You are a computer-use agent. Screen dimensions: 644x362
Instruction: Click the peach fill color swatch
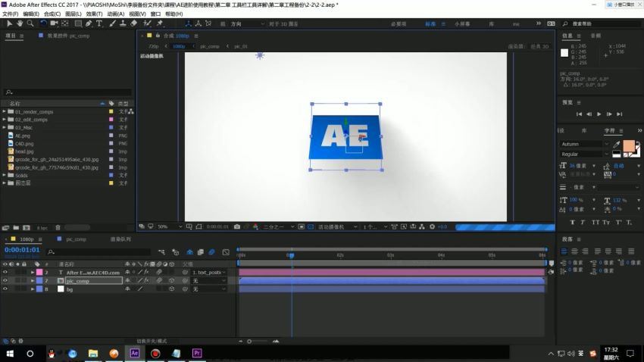(x=628, y=145)
